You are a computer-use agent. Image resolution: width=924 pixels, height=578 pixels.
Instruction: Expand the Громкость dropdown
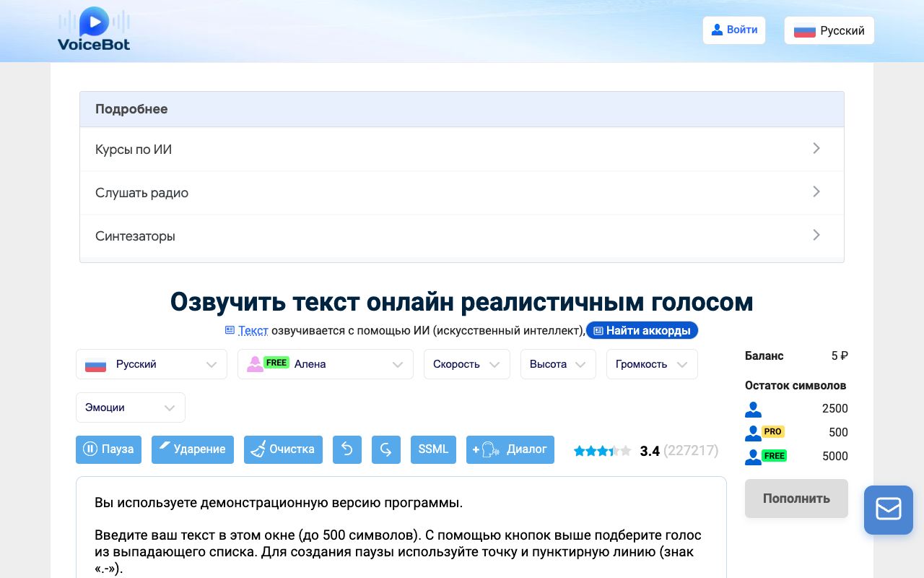click(x=652, y=364)
